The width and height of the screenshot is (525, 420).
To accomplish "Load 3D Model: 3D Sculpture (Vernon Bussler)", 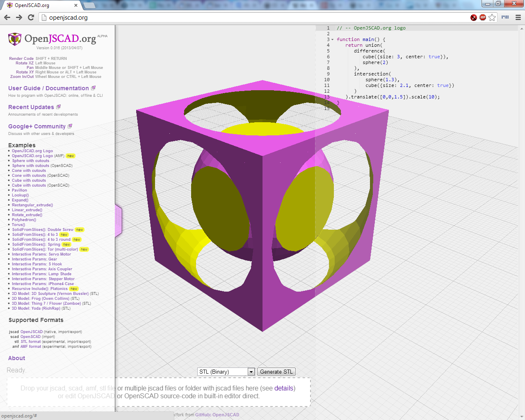I will point(50,294).
